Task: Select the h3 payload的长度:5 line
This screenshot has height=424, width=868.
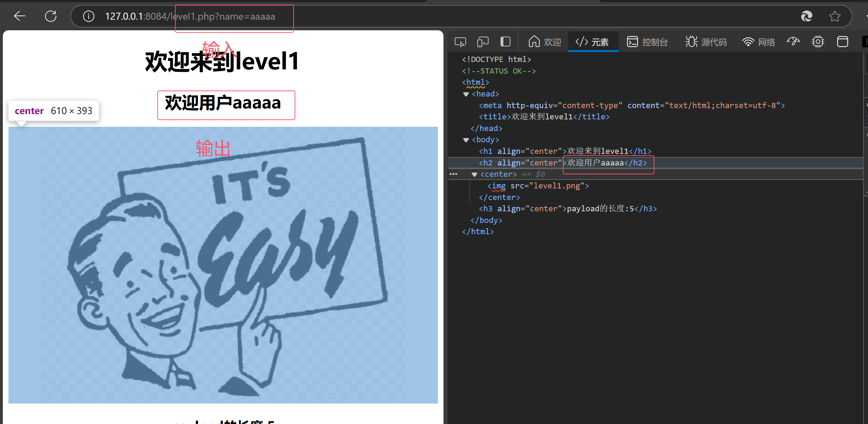Action: tap(568, 209)
